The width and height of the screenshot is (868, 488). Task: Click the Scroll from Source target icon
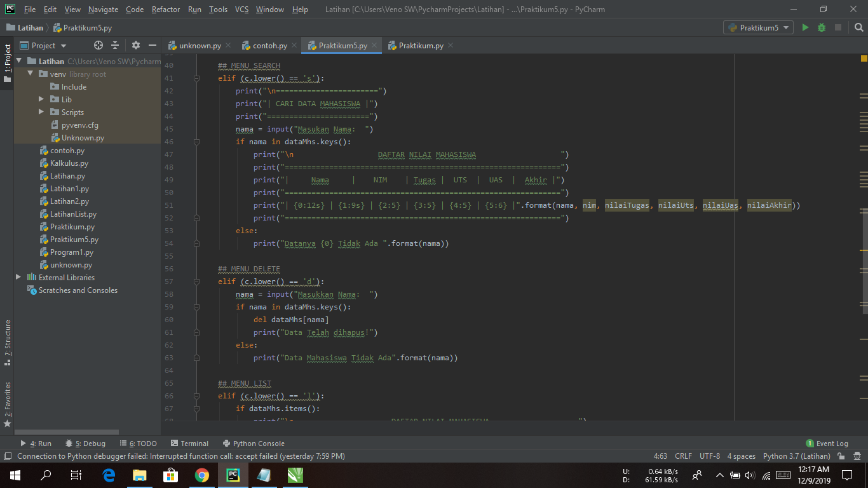pos(98,45)
